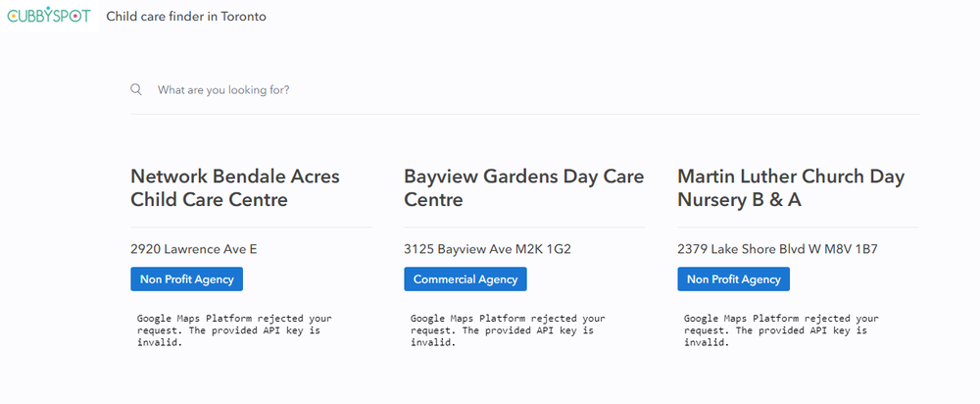Click the search magnifier icon
This screenshot has height=404, width=980.
click(x=135, y=89)
